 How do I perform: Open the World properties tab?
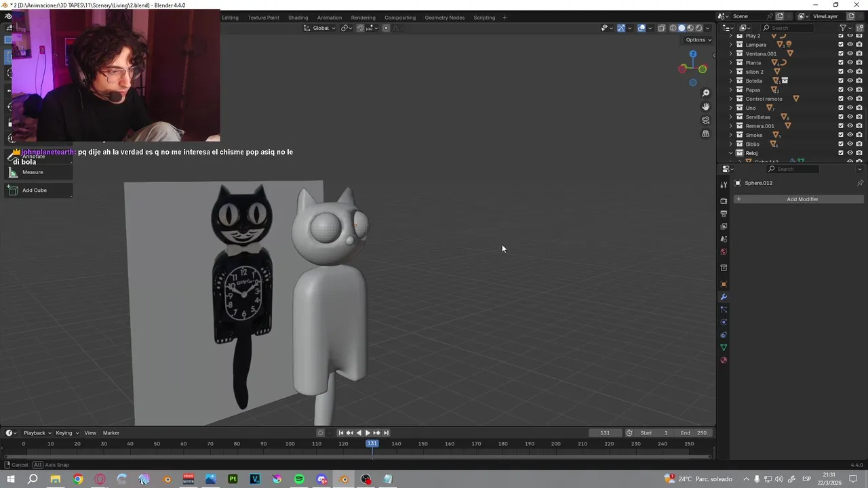pyautogui.click(x=724, y=252)
